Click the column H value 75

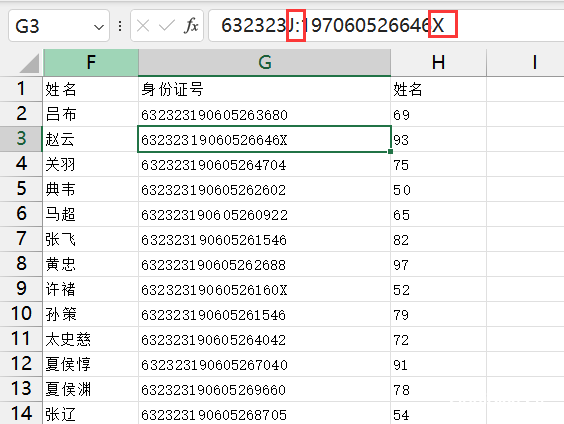pyautogui.click(x=438, y=164)
